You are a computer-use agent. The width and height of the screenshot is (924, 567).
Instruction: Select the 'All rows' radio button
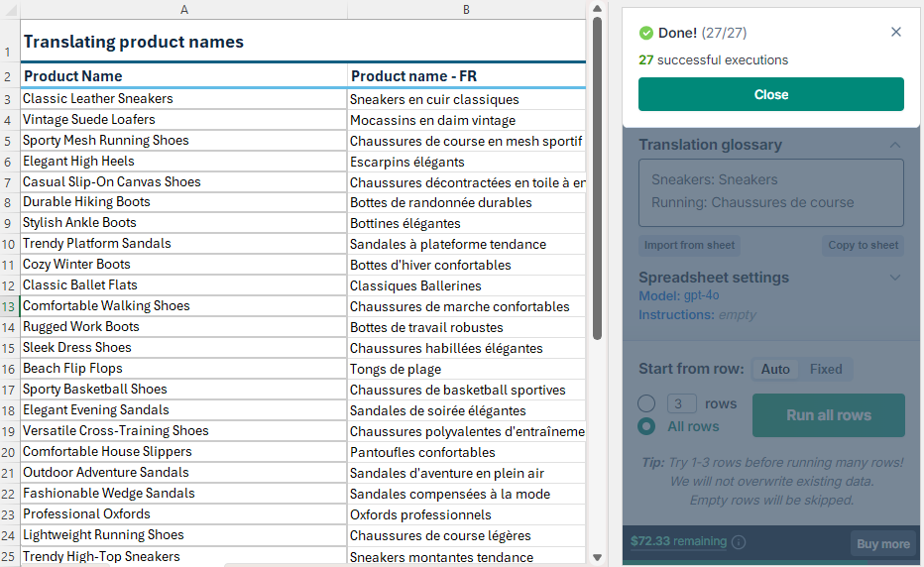[646, 426]
